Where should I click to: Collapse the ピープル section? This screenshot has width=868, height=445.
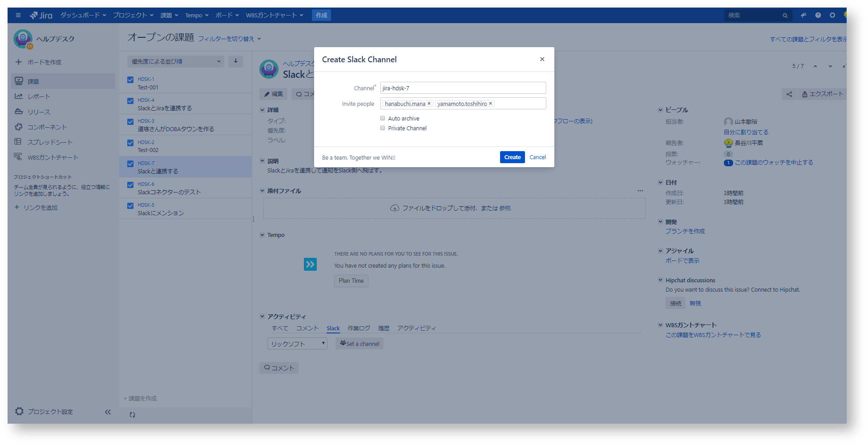(661, 110)
